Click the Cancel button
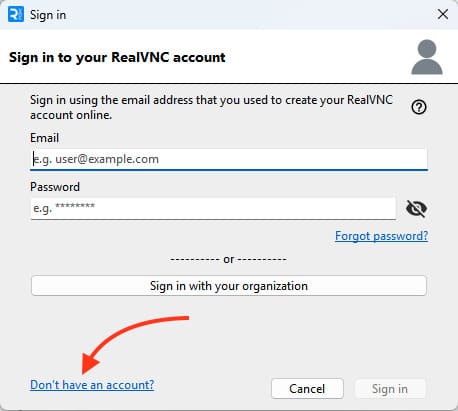The image size is (458, 411). (x=307, y=389)
